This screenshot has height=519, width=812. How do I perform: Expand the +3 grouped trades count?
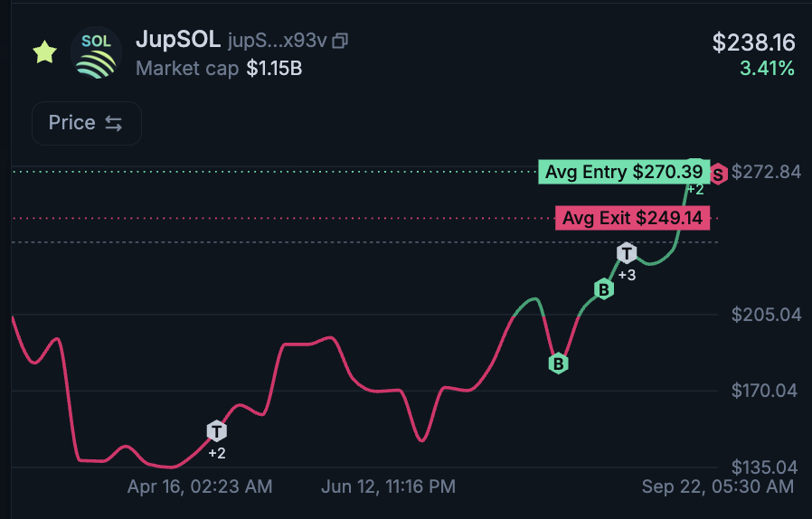(x=626, y=275)
